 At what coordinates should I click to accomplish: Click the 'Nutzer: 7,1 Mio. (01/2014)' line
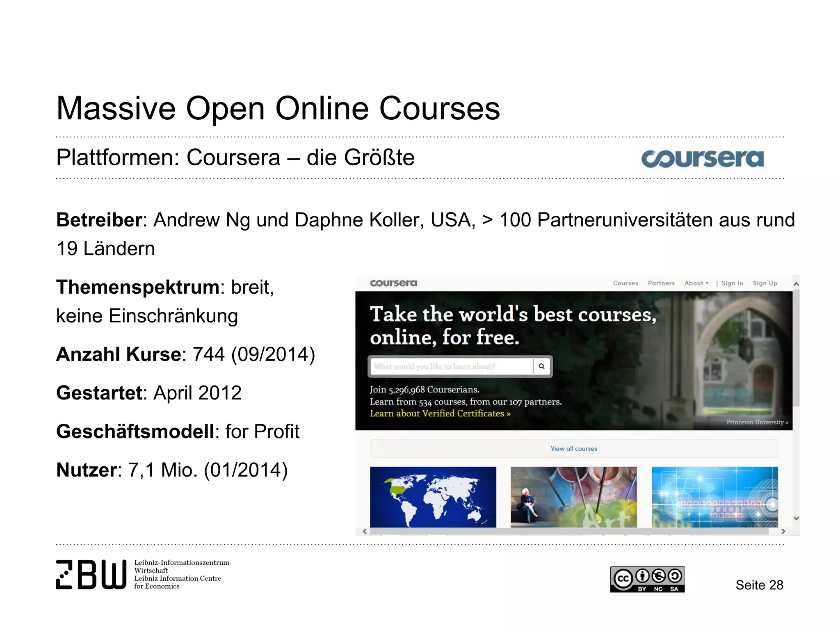pyautogui.click(x=172, y=470)
